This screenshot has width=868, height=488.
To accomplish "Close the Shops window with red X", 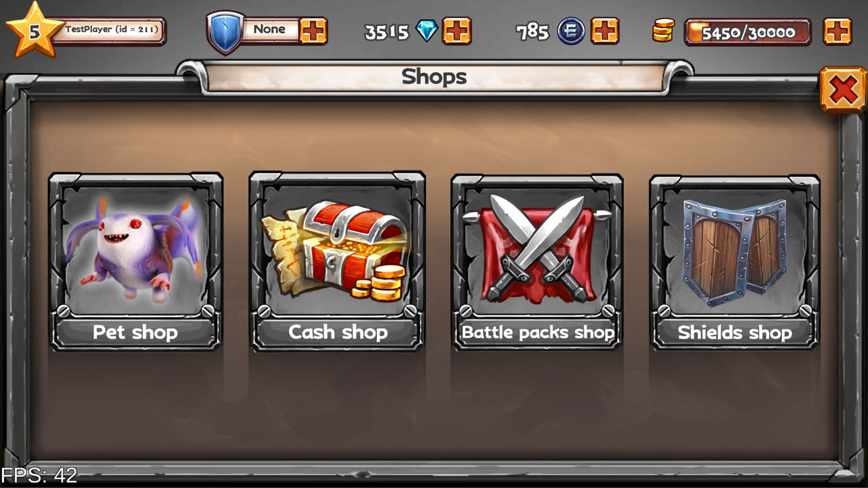I will [x=843, y=89].
